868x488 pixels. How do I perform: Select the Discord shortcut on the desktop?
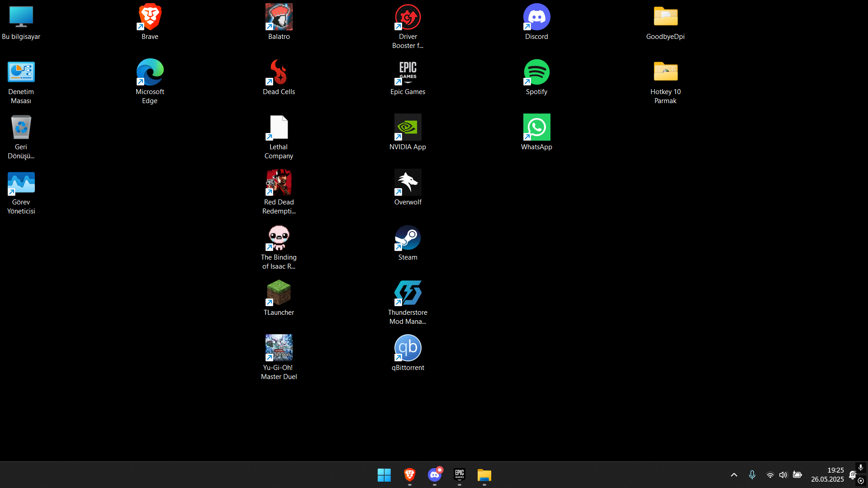coord(536,23)
